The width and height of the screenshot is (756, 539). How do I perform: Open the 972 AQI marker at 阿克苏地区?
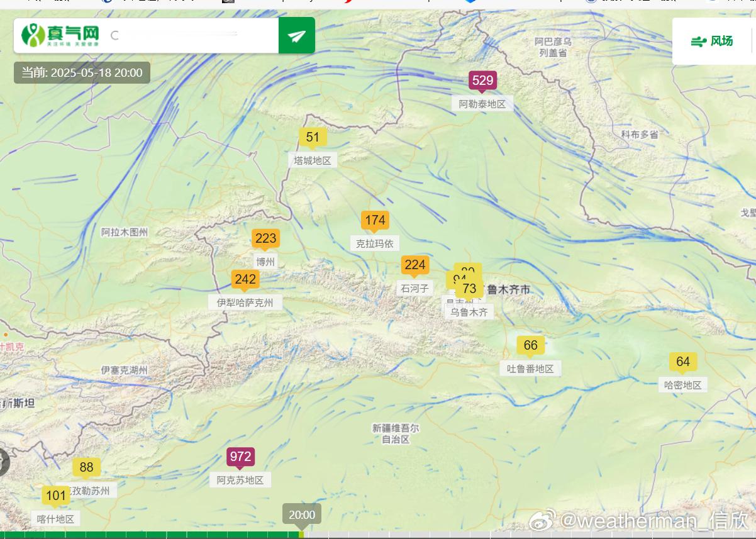(x=240, y=457)
